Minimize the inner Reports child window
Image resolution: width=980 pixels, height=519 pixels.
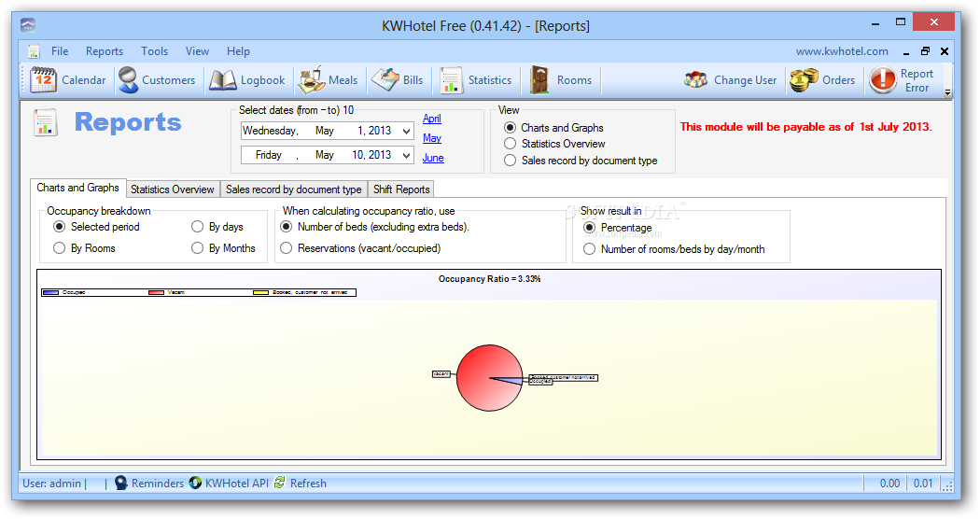point(906,52)
